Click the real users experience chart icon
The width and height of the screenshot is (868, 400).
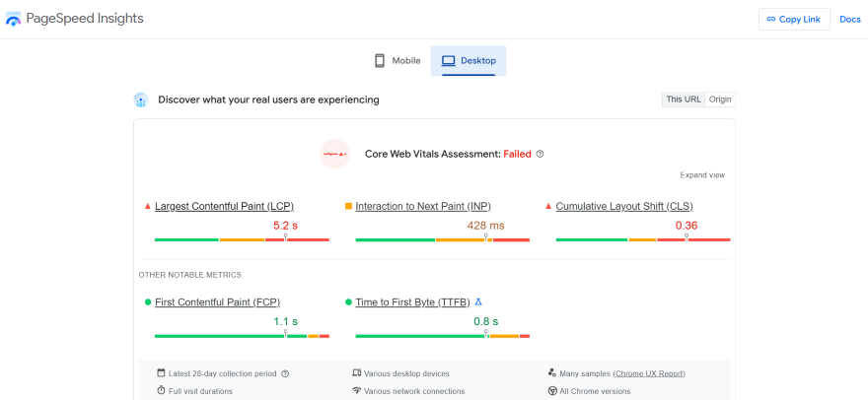tap(141, 100)
